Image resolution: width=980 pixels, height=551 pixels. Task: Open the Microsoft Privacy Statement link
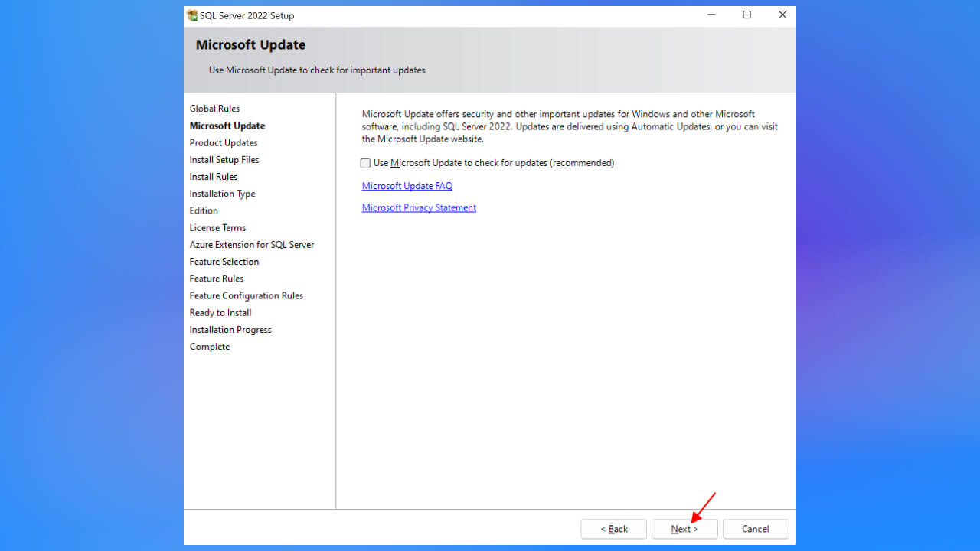coord(419,207)
